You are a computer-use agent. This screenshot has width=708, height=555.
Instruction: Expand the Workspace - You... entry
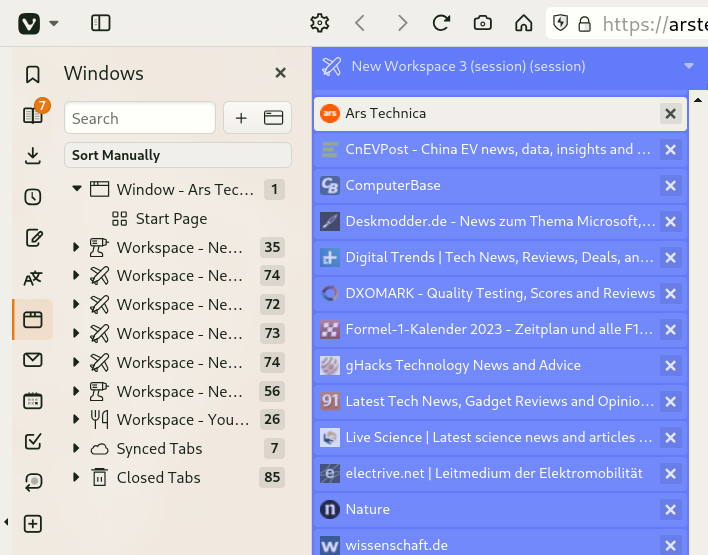click(x=76, y=420)
